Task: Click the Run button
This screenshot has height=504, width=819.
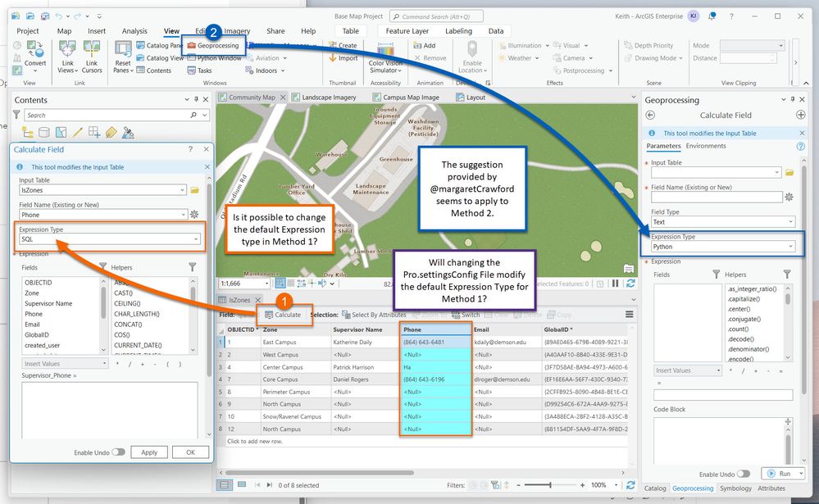Action: (778, 474)
